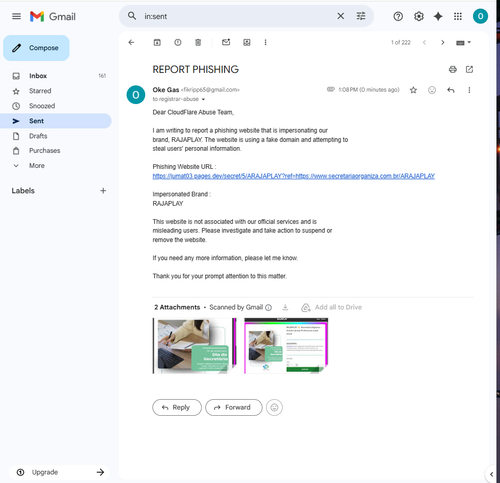
Task: Click the search magnifier icon
Action: pos(132,16)
